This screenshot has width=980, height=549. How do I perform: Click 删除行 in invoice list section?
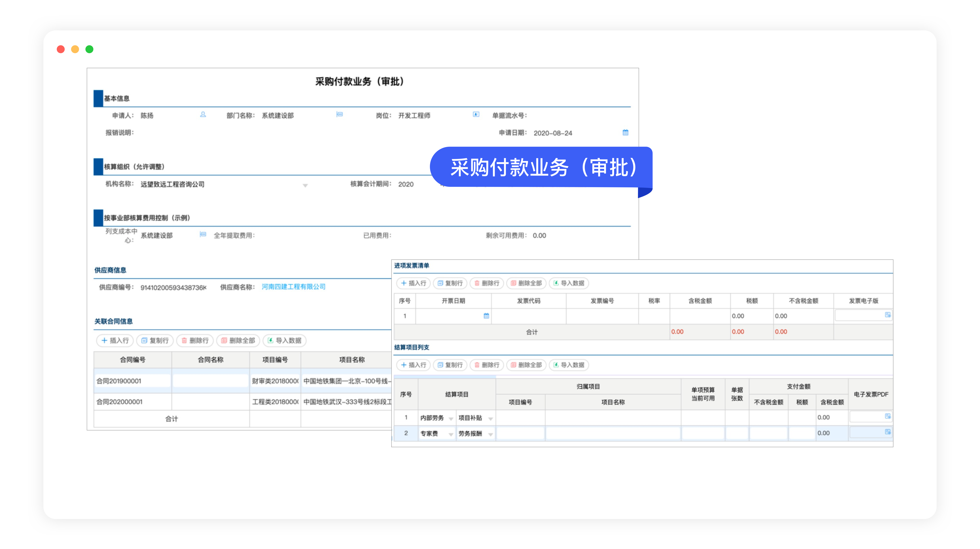[487, 283]
